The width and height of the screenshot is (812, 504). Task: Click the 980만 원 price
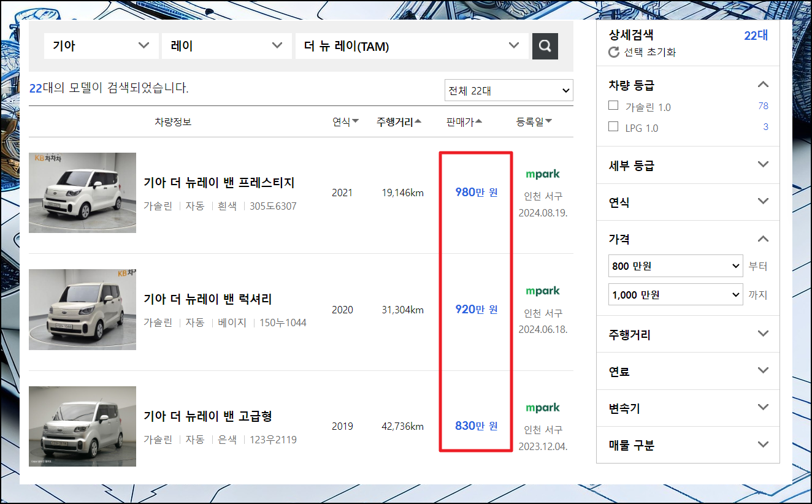click(477, 193)
